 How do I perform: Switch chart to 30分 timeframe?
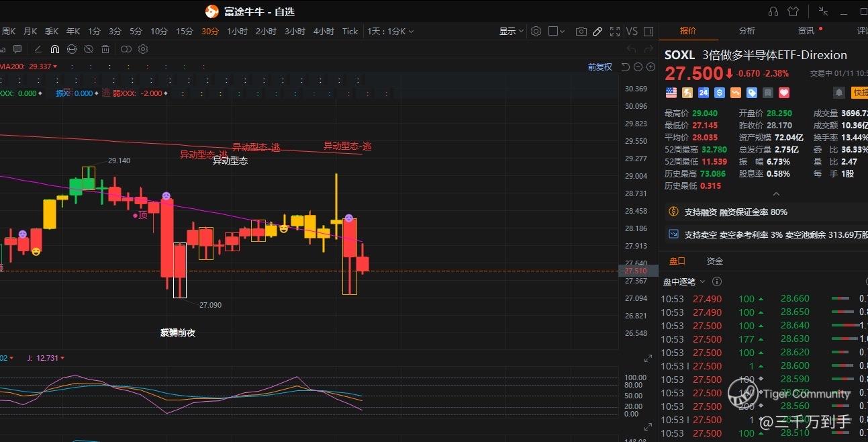(210, 31)
